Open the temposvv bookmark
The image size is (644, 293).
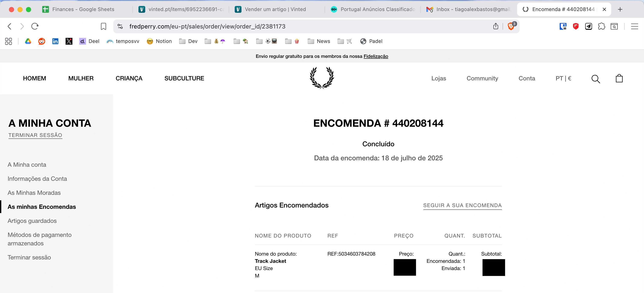(x=123, y=41)
